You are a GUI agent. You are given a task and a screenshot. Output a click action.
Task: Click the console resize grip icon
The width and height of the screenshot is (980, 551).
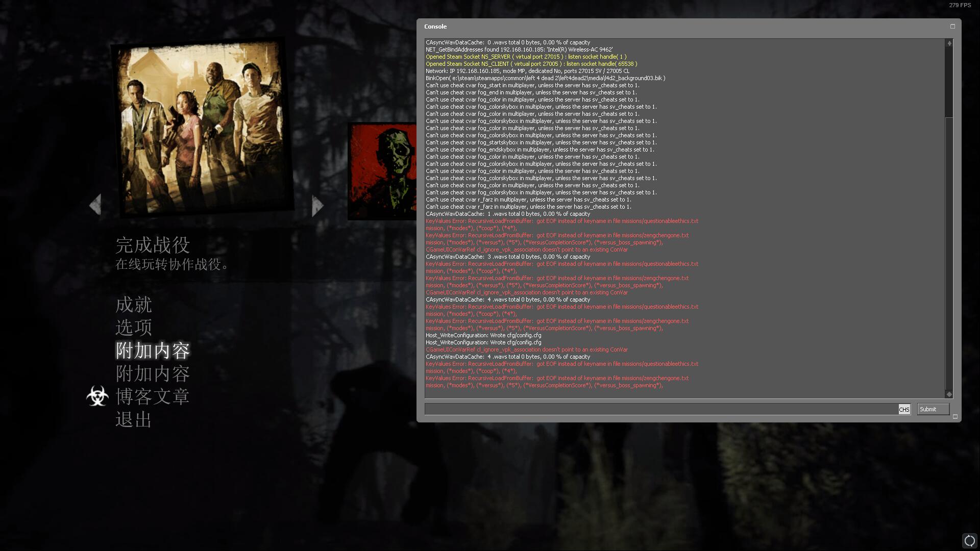click(955, 417)
